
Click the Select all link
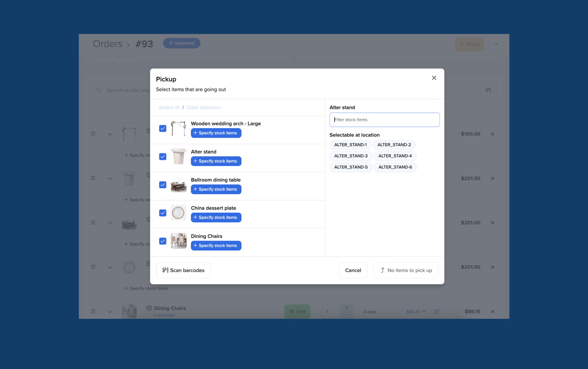click(169, 107)
